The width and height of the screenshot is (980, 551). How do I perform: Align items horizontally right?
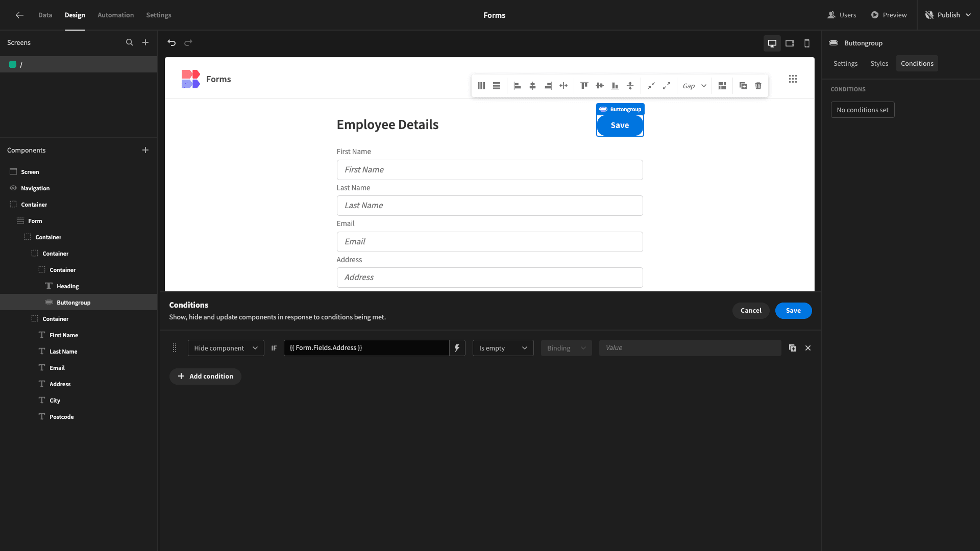(548, 86)
